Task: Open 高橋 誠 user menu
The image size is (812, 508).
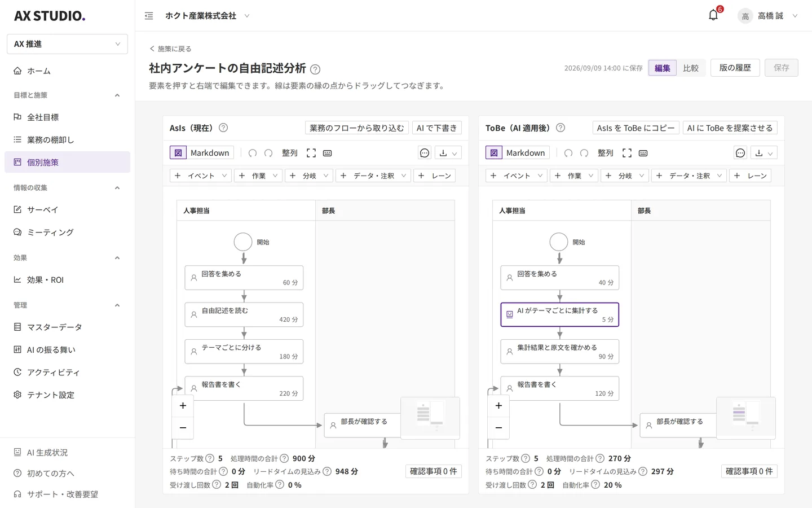Action: [x=768, y=16]
